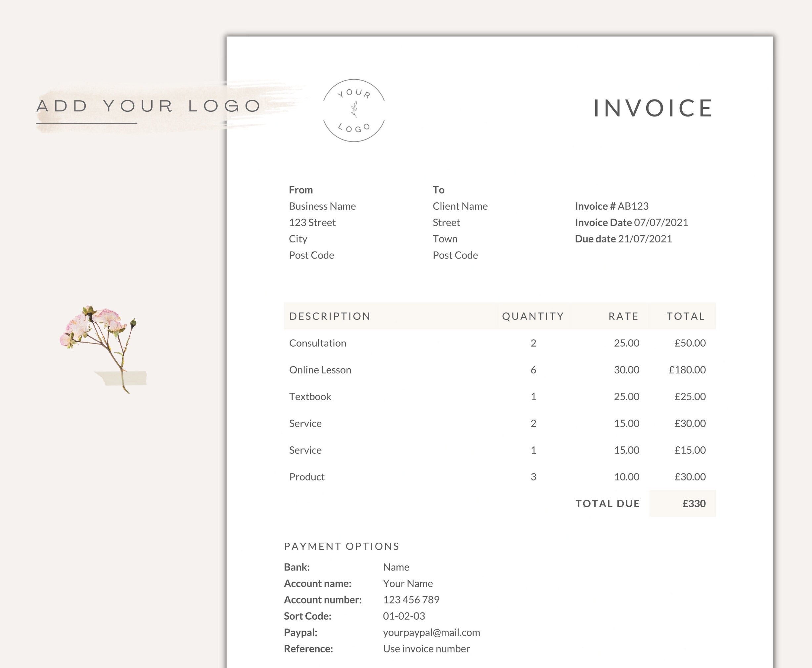Click 'Post Code' under From column

311,255
